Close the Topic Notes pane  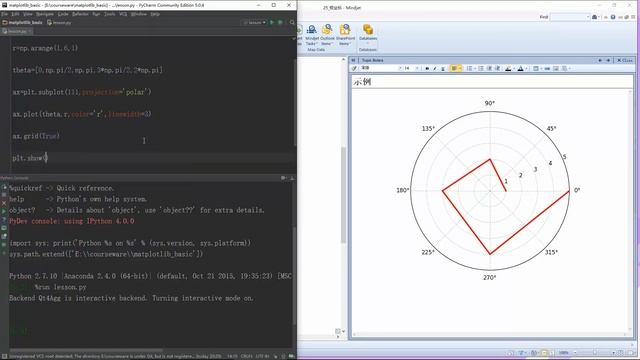coord(624,60)
